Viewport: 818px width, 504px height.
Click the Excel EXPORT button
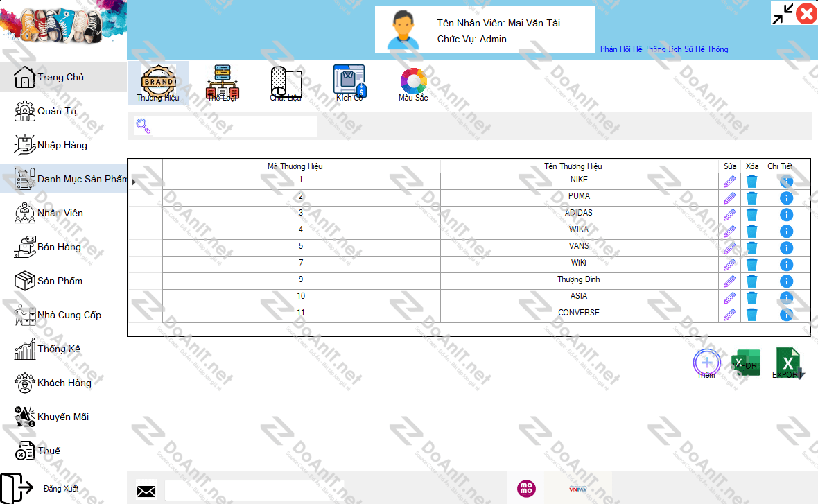point(788,364)
